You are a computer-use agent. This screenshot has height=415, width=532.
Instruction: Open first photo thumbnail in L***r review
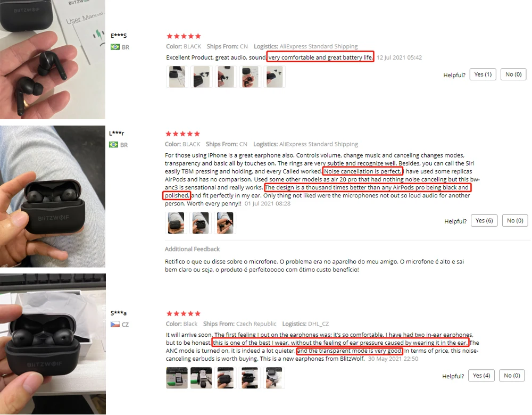(x=176, y=223)
